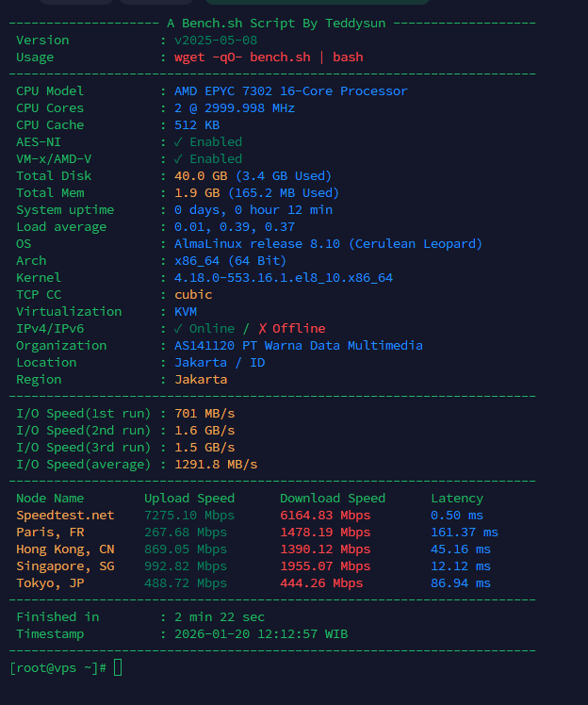Screen dimensions: 588x705
Task: Click the Singapore download speed value
Action: pyautogui.click(x=324, y=566)
